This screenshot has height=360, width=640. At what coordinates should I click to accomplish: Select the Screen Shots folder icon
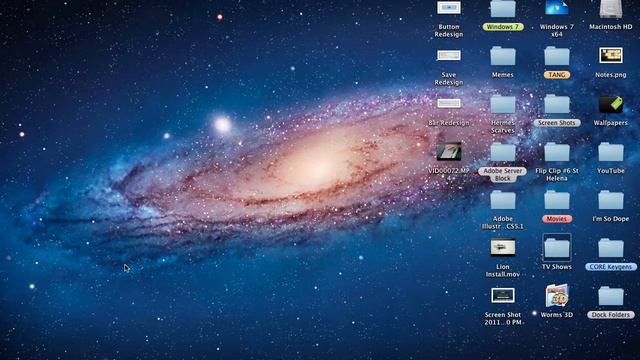click(557, 104)
